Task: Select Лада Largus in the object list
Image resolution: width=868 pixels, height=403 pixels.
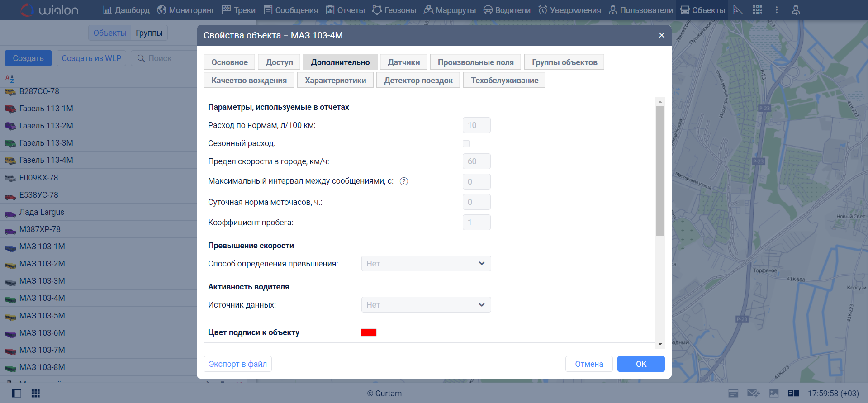Action: pos(42,212)
